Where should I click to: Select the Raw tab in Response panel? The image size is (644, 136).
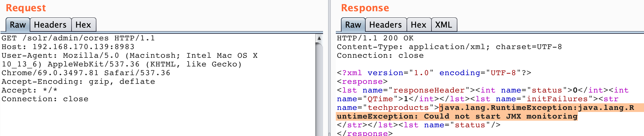click(x=353, y=25)
